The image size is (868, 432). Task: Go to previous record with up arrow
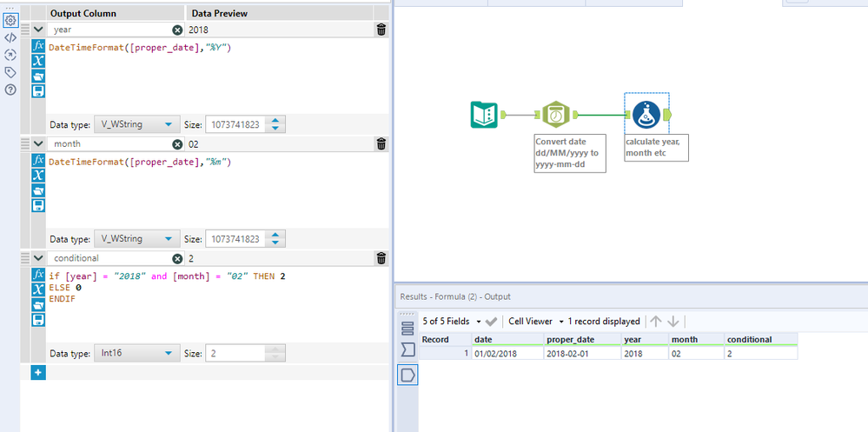pos(657,322)
